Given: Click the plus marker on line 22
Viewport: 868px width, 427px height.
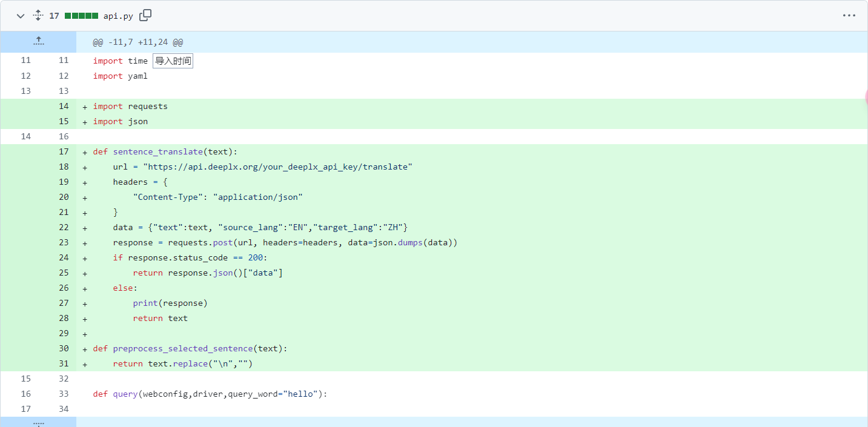Looking at the screenshot, I should tap(85, 228).
